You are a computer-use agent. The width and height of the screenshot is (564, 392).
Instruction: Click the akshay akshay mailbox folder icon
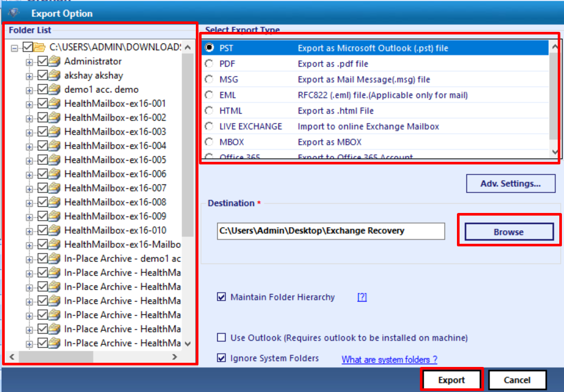54,75
